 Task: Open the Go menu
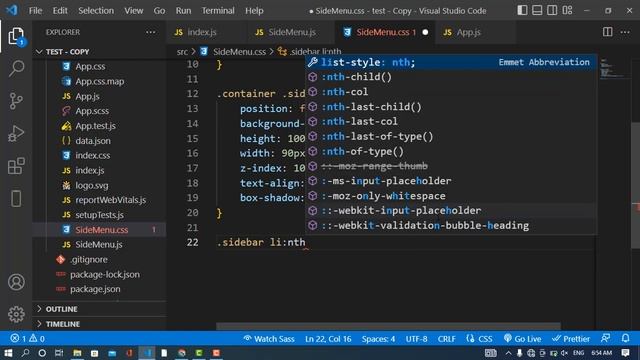tap(159, 11)
